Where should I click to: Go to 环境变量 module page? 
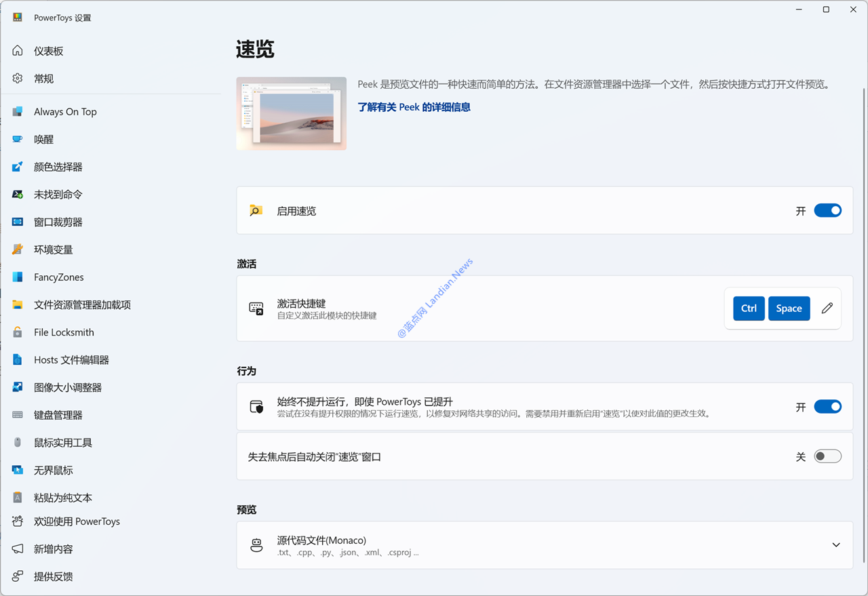(x=54, y=250)
